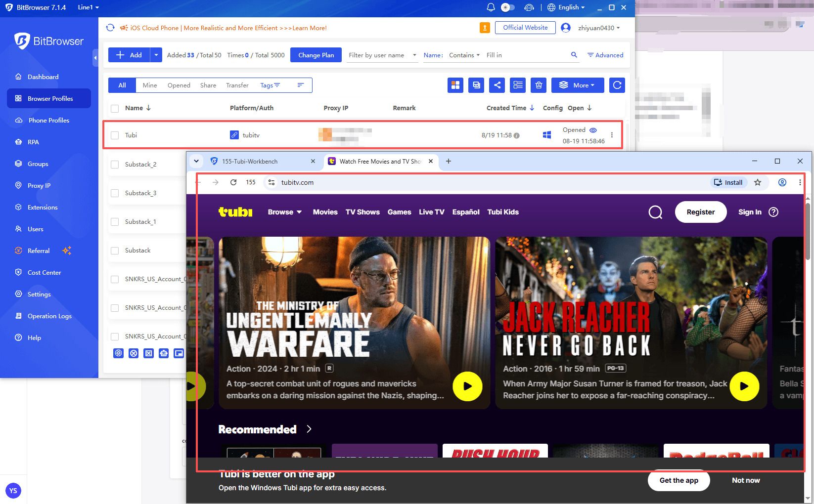This screenshot has height=504, width=814.
Task: Click the robot icon in bottom toolbar
Action: coord(164,353)
